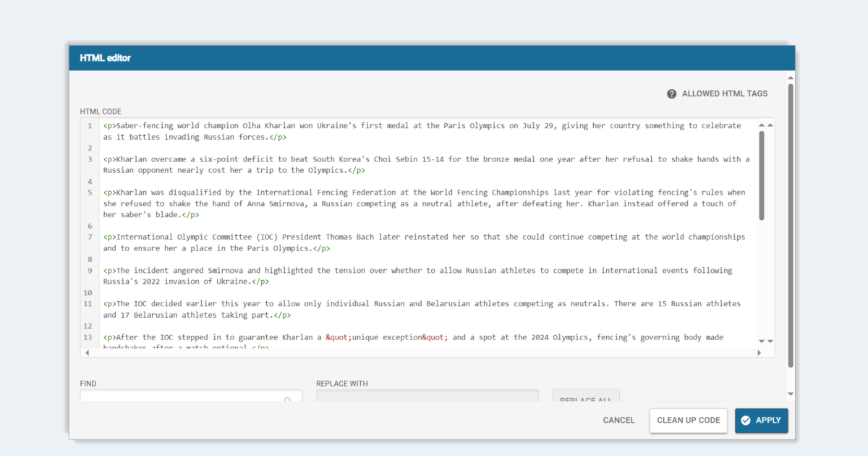This screenshot has width=868, height=456.
Task: Click the empty code line 2
Action: [427, 148]
